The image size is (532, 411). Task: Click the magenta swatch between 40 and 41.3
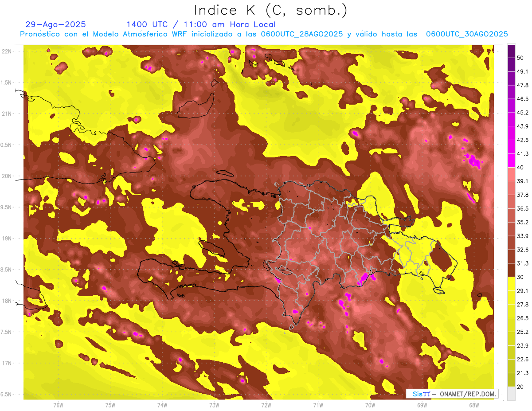[511, 160]
